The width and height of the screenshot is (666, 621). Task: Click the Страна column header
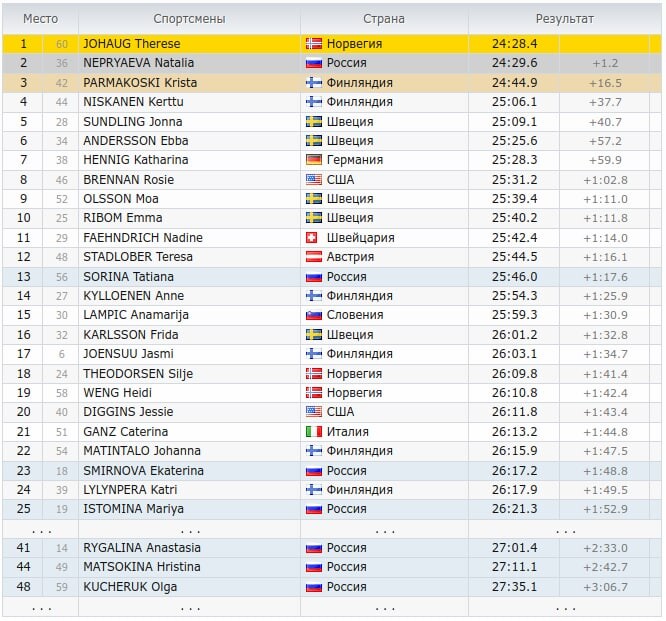click(384, 19)
